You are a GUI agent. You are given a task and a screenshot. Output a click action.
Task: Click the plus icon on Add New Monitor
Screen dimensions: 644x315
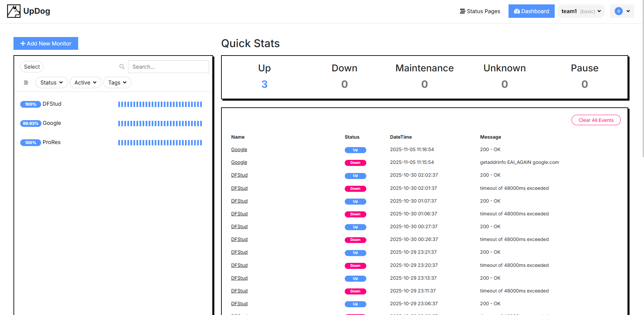pos(23,43)
